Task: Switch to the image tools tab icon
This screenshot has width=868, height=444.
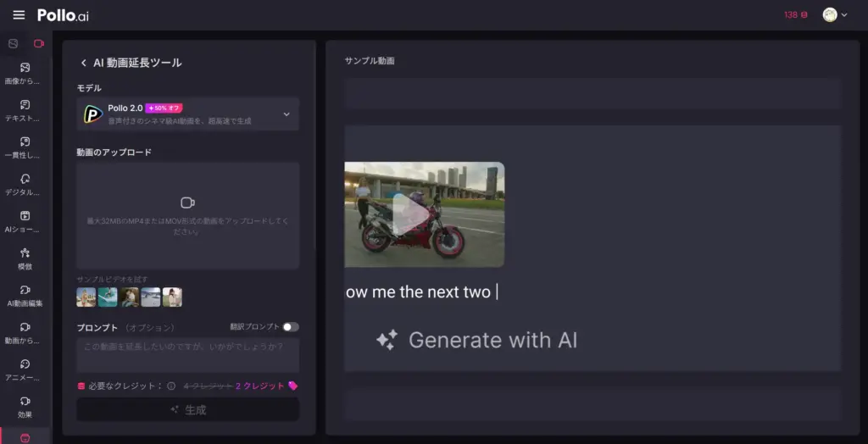Action: (x=14, y=43)
